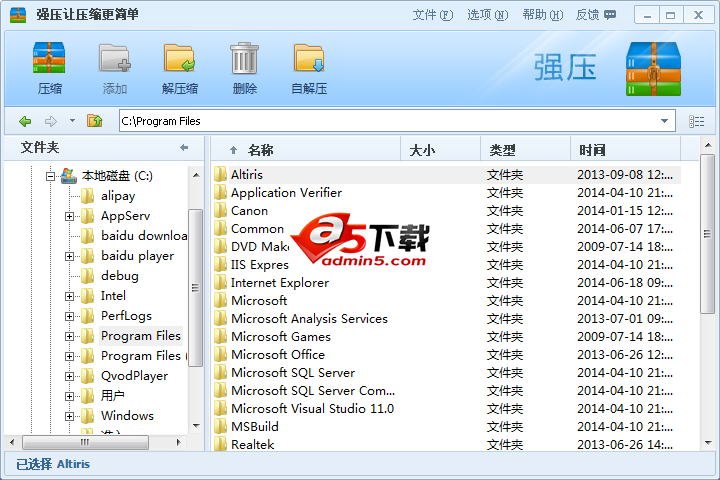The image size is (720, 480).
Task: Open the navigation history dropdown arrow
Action: pyautogui.click(x=72, y=121)
